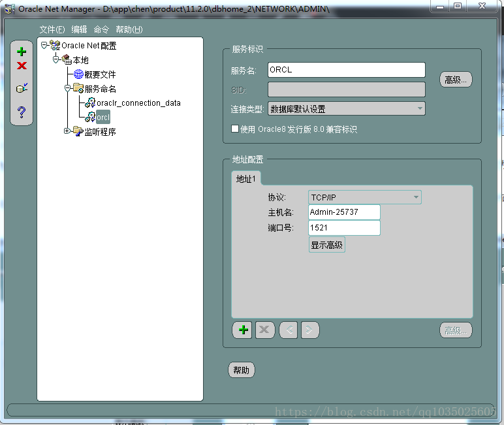Viewport: 504px width, 425px height.
Task: Click the Oracle Net Manager title bar icon
Action: 9,8
